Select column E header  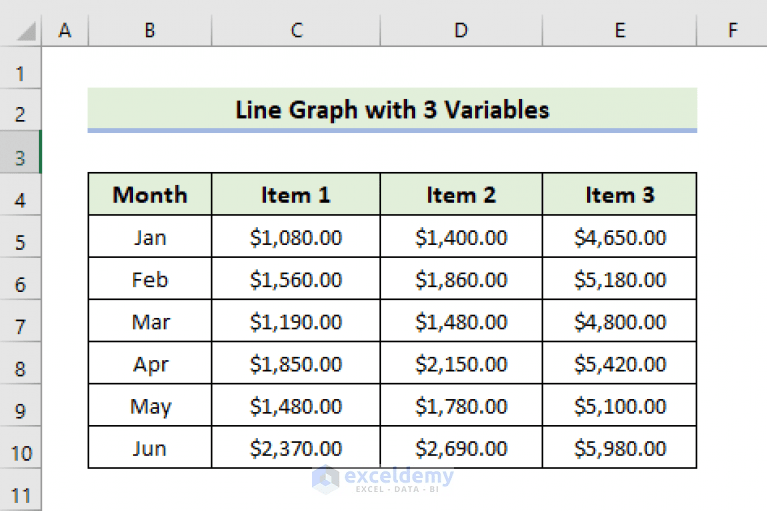click(x=619, y=31)
